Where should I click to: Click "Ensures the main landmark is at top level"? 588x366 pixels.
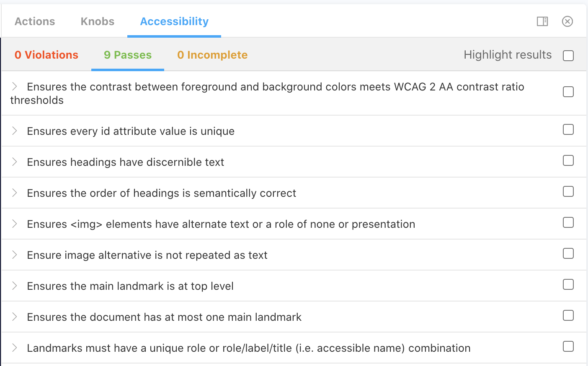[130, 286]
